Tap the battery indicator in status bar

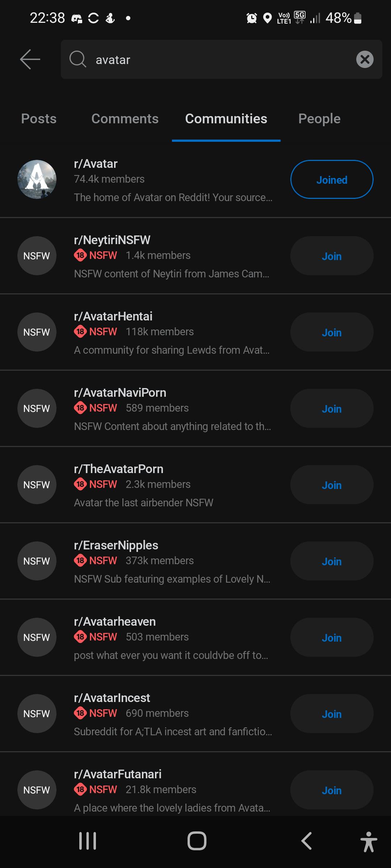point(357,18)
